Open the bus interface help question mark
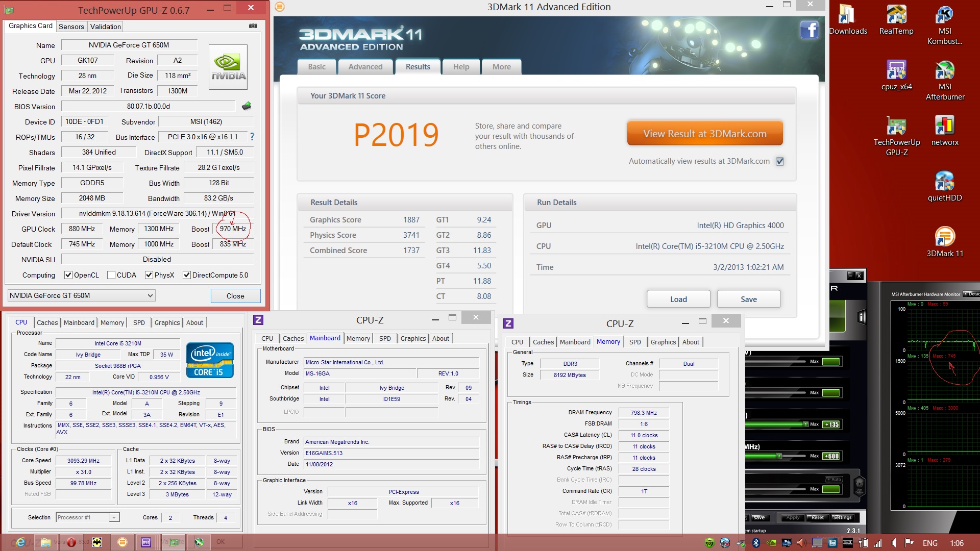Viewport: 980px width, 551px height. [252, 137]
